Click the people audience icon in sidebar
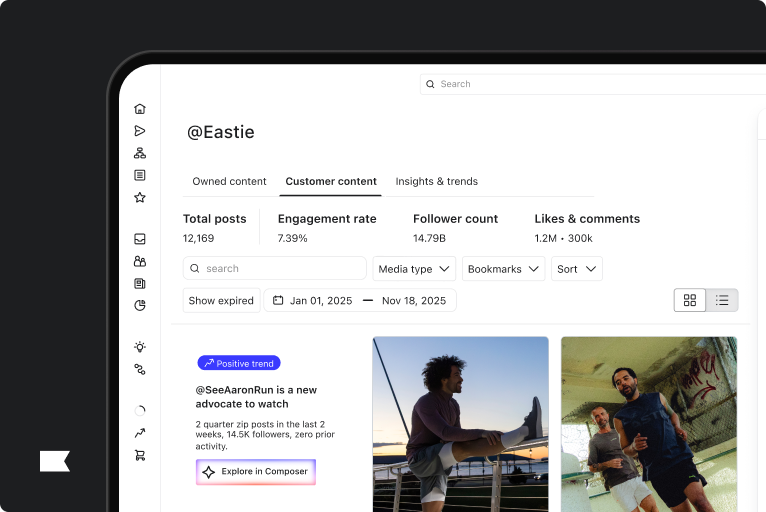Screen dimensions: 766x512 click(140, 261)
